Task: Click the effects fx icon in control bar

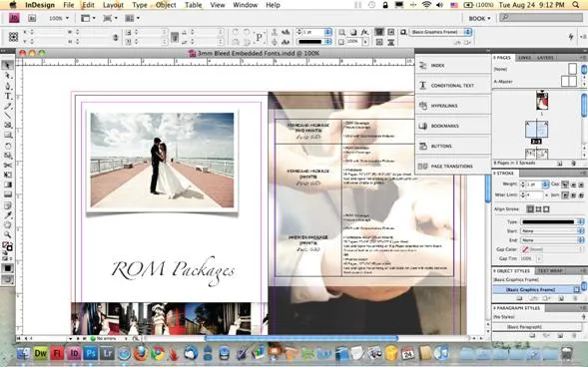Action: tap(364, 33)
